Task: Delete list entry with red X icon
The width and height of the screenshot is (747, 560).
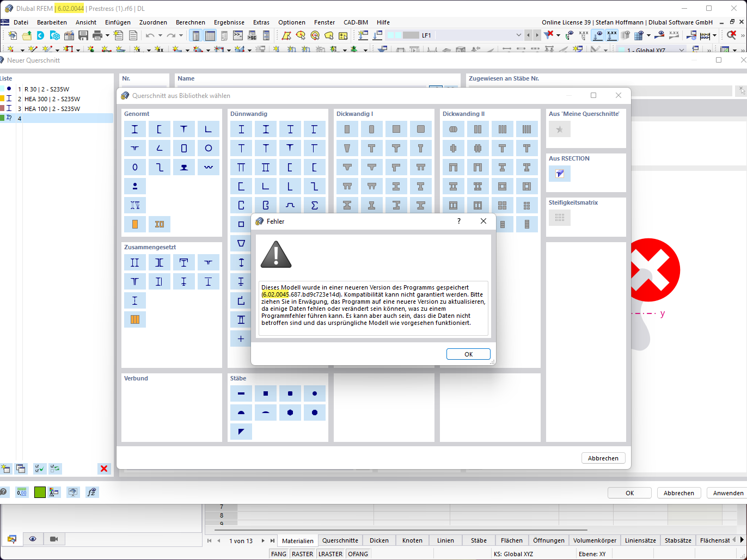Action: tap(104, 469)
